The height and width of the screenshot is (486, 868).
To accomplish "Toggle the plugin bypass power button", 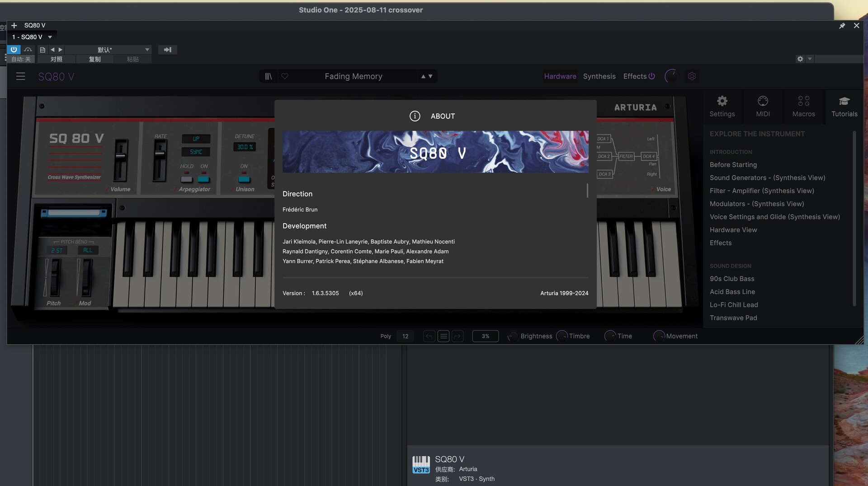I will coord(14,50).
